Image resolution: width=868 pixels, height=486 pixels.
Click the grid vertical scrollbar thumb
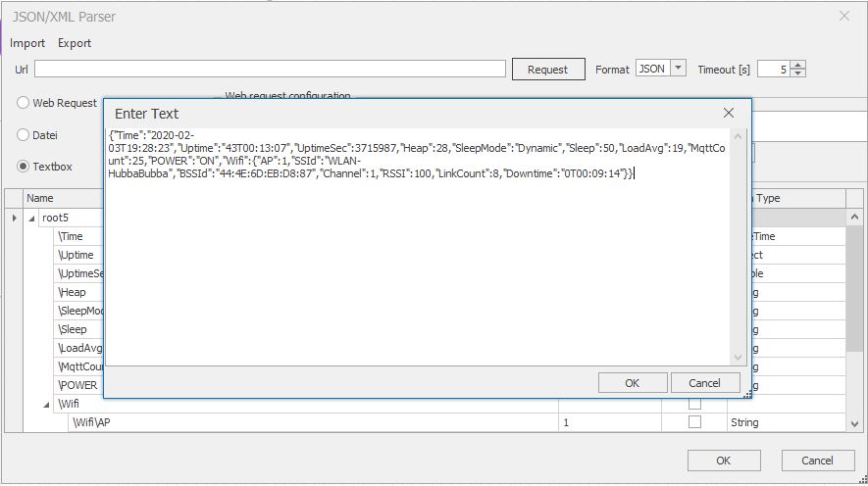tap(854, 288)
